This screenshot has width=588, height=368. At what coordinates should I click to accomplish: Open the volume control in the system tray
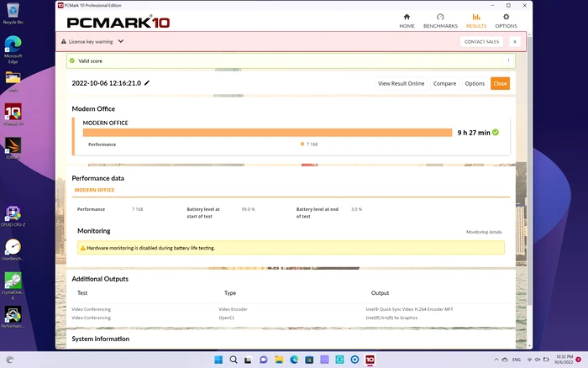pyautogui.click(x=538, y=360)
